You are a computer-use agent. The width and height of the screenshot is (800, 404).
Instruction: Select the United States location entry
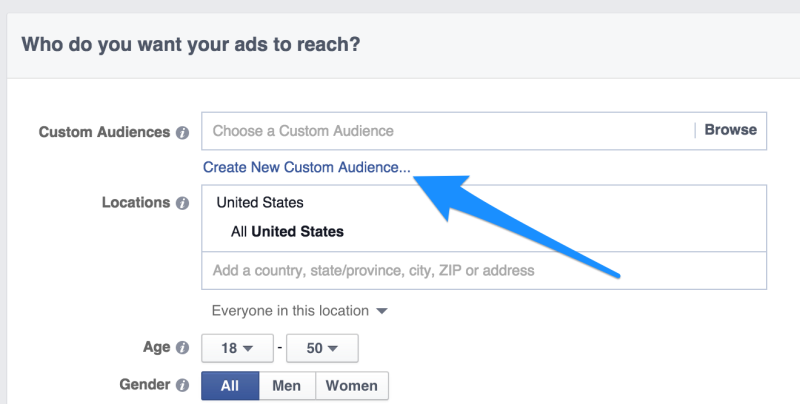point(260,203)
